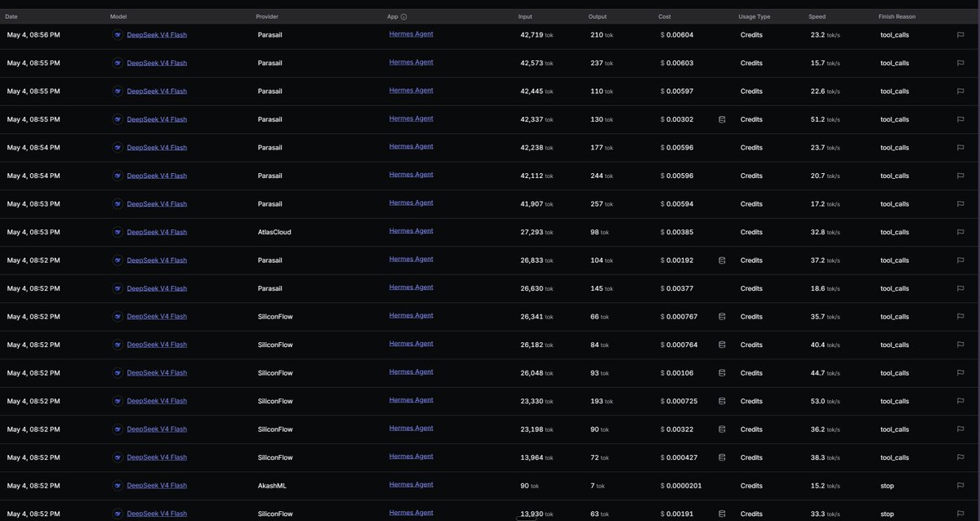Open Hermes Agent link in the 13,964 tokens row
The image size is (980, 521).
[x=411, y=456]
